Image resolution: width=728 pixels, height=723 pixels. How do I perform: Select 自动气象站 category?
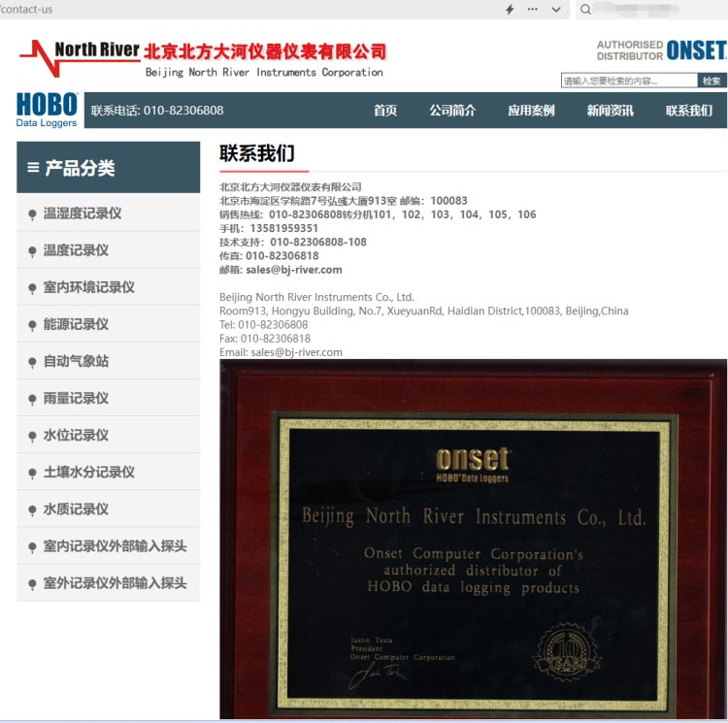click(108, 361)
